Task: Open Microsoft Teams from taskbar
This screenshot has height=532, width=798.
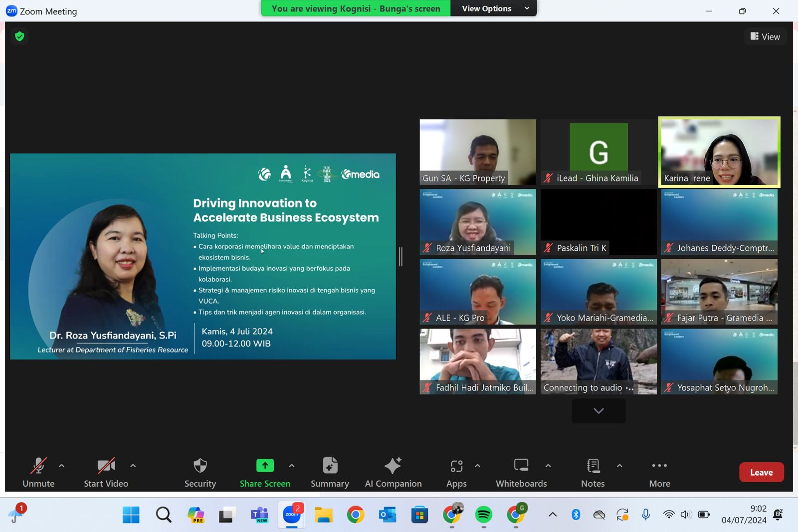Action: coord(259,515)
